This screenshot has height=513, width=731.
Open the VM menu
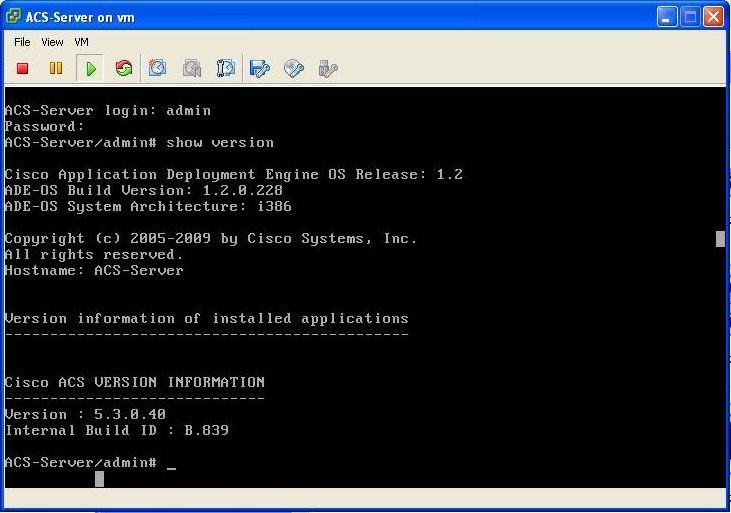point(82,42)
